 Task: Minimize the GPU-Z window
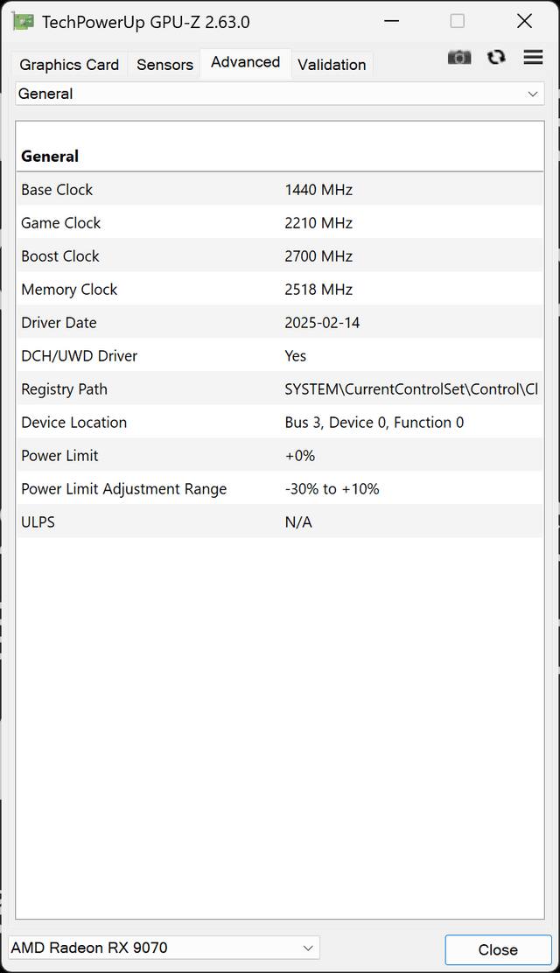tap(391, 21)
